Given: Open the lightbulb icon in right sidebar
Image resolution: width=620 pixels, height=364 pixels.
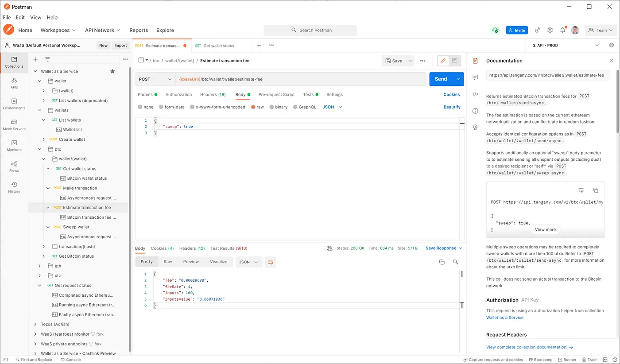Looking at the screenshot, I should 475,127.
